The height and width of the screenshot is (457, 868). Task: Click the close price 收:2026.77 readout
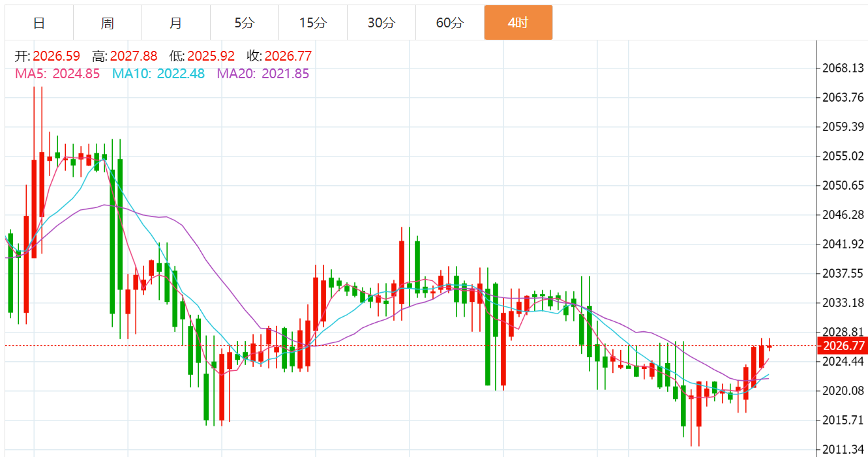point(279,57)
